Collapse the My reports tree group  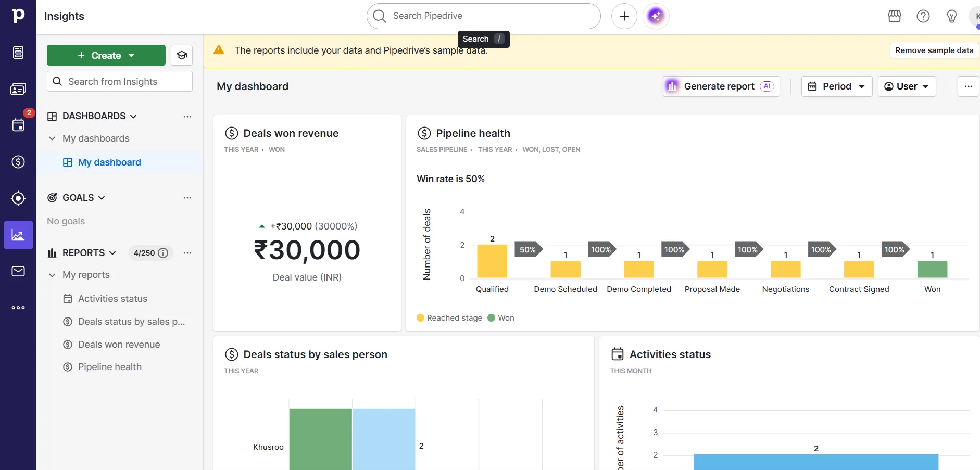coord(52,275)
